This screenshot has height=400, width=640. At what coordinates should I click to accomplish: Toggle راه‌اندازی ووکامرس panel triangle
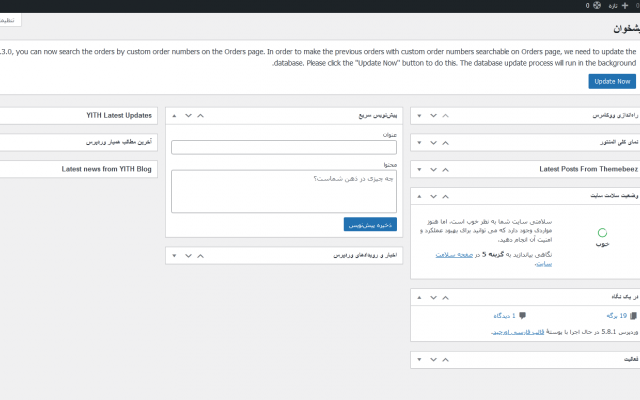point(419,116)
